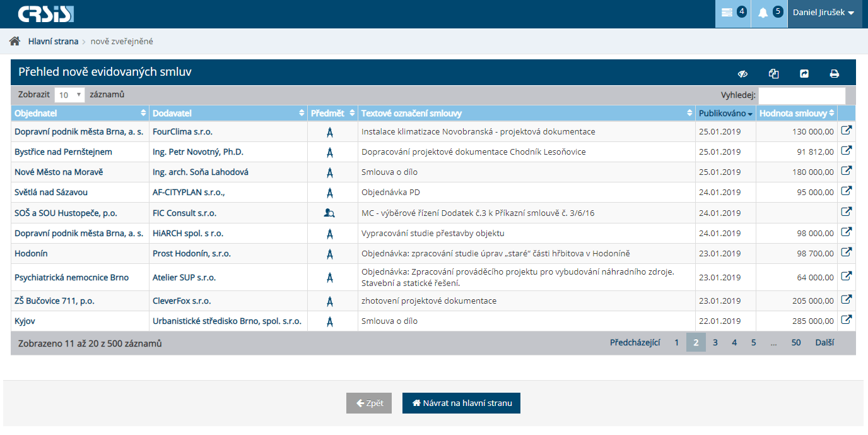Click the Zpět back button

pos(369,403)
